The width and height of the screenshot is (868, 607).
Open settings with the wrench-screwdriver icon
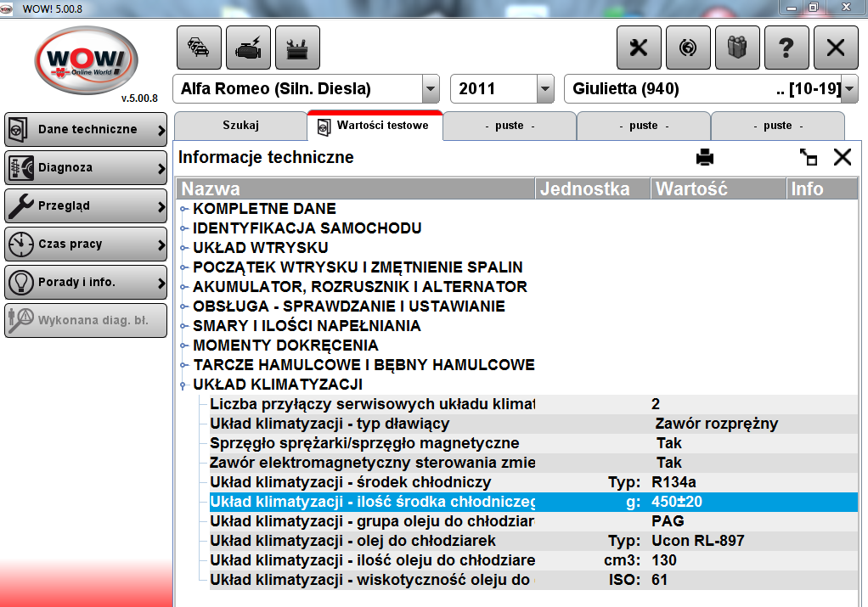click(639, 48)
